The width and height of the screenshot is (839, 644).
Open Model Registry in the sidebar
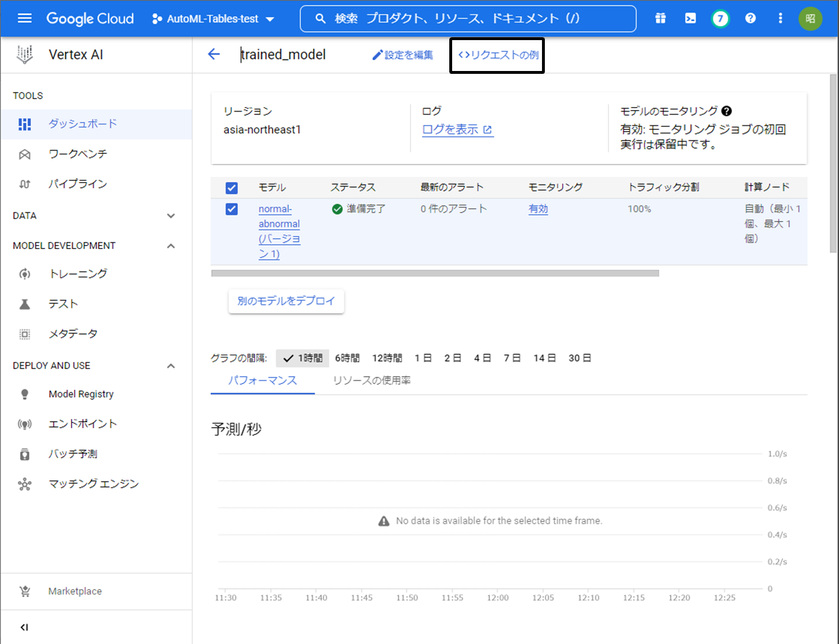coord(96,394)
